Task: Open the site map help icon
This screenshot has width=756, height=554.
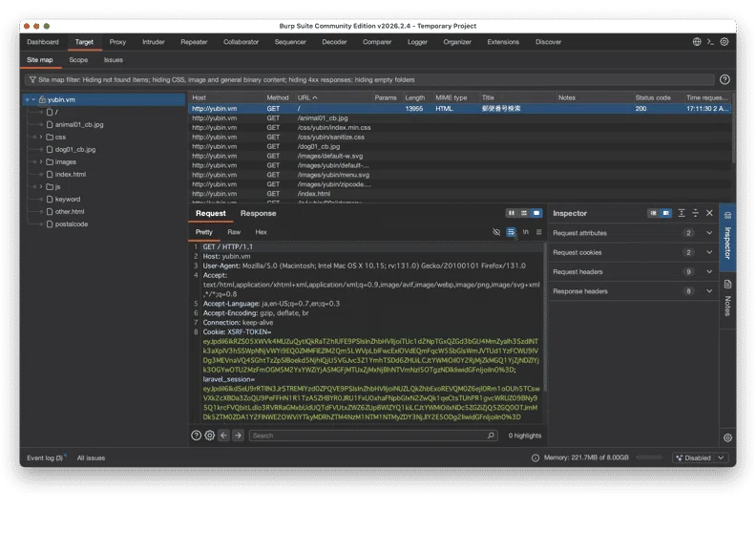Action: point(724,79)
